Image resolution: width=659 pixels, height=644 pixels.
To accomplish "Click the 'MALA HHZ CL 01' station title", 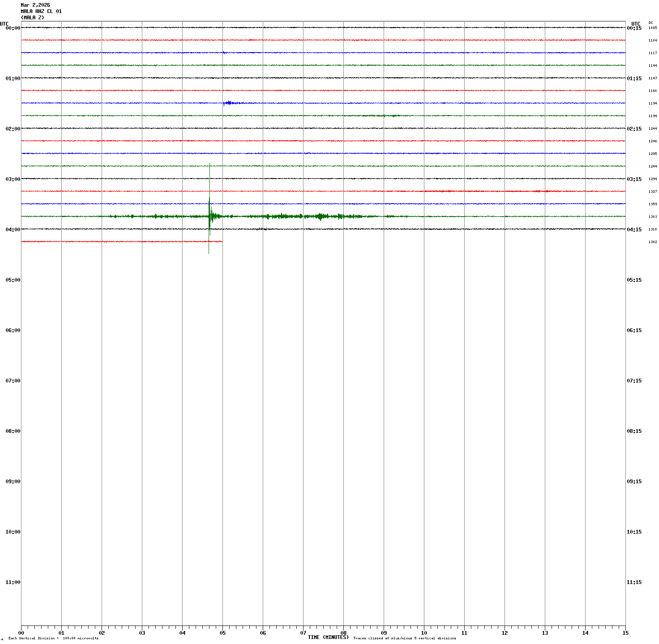I will tap(41, 11).
